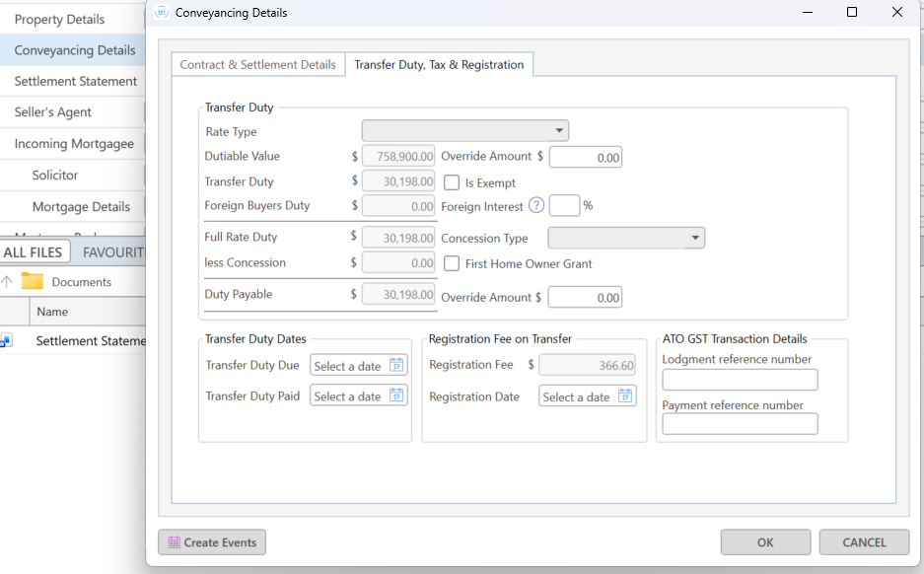Open the Concession Type dropdown
This screenshot has height=574, width=924.
tap(695, 239)
